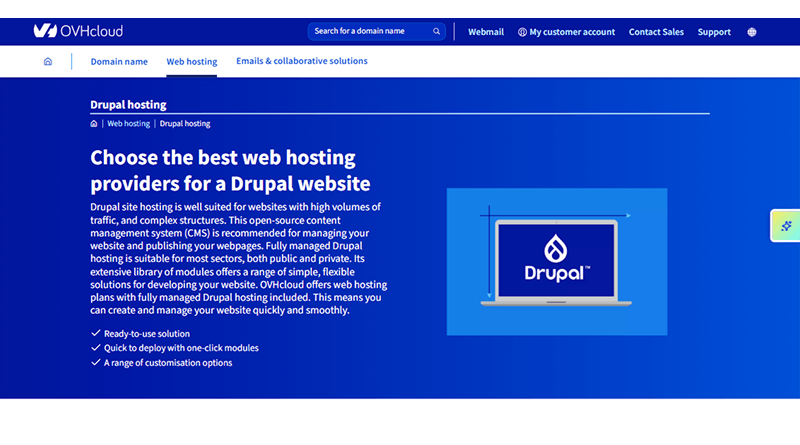
Task: Click the breadcrumb home icon
Action: 94,123
